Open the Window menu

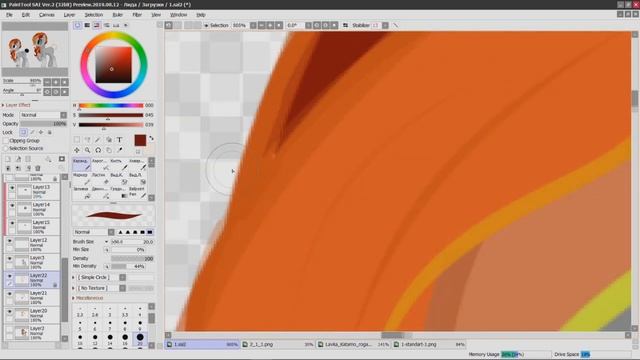click(x=178, y=15)
